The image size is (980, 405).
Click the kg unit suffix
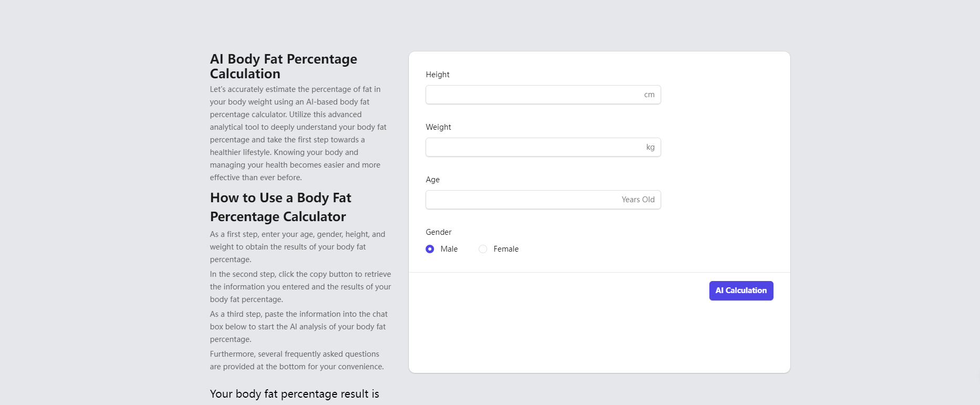(x=650, y=147)
